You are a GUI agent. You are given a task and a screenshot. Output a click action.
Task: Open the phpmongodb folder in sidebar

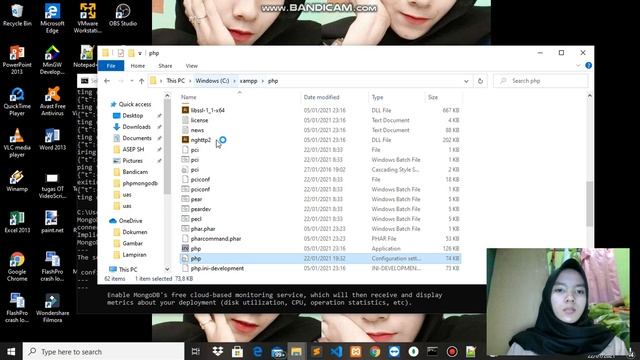(x=140, y=183)
